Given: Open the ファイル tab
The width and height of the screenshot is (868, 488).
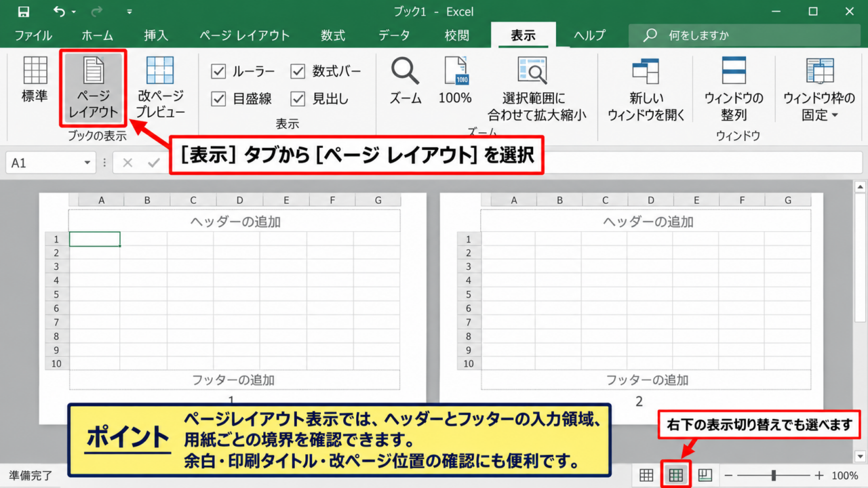Looking at the screenshot, I should tap(33, 35).
